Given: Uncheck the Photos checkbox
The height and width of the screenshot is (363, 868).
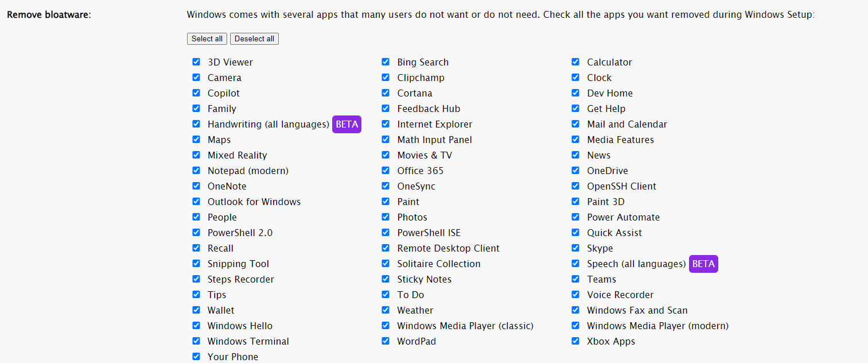Looking at the screenshot, I should click(386, 217).
